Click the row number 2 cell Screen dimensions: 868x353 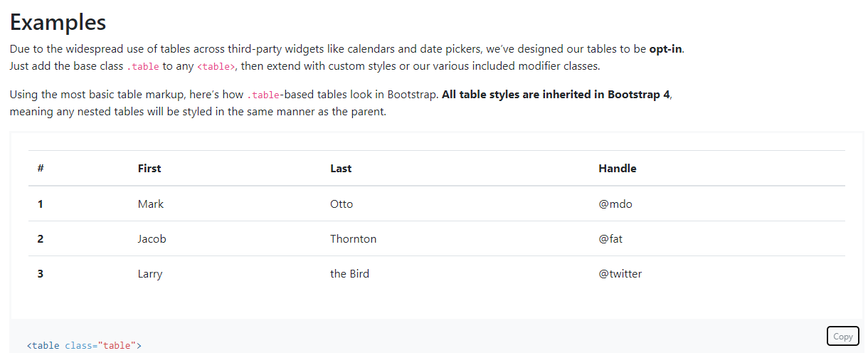41,239
